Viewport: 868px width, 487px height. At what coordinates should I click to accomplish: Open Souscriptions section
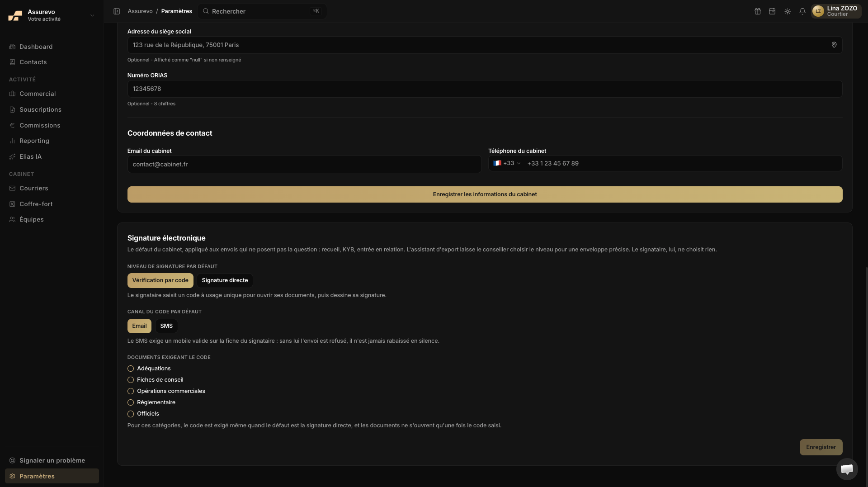(52, 110)
